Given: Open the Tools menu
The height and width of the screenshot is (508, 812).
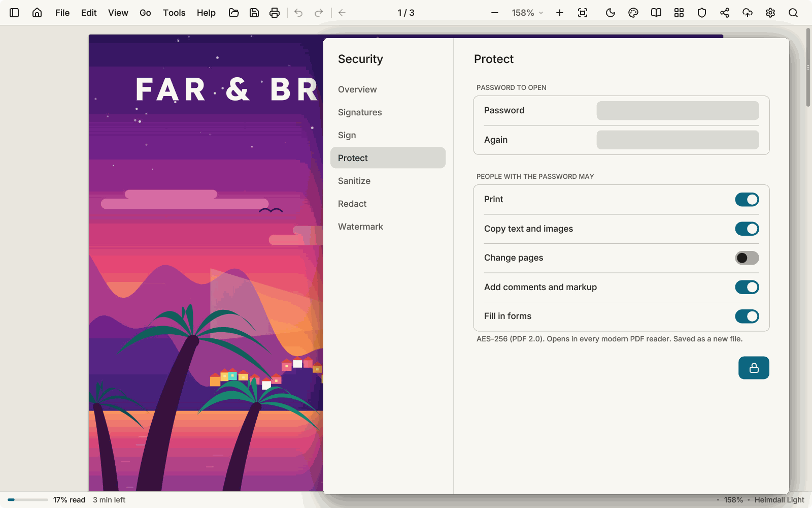Looking at the screenshot, I should 174,13.
